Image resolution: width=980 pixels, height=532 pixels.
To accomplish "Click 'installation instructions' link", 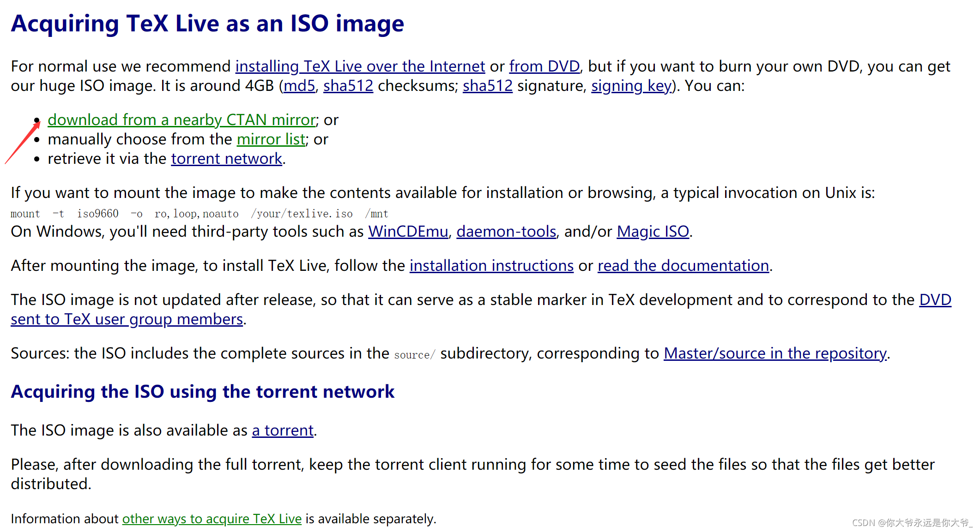I will click(x=491, y=266).
